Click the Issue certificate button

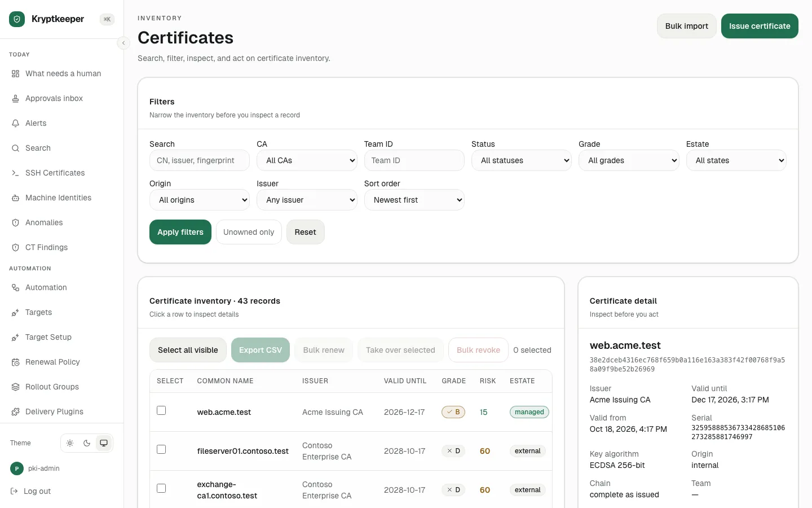tap(760, 26)
